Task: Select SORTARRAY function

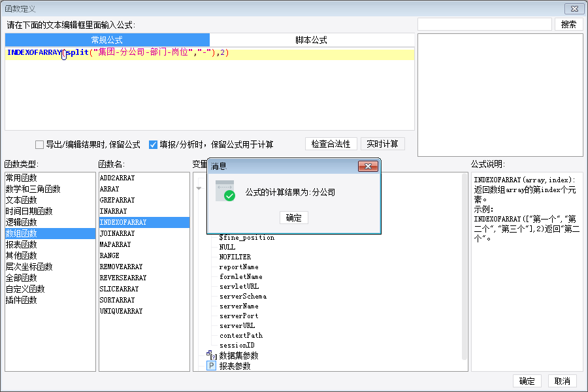Action: (144, 300)
